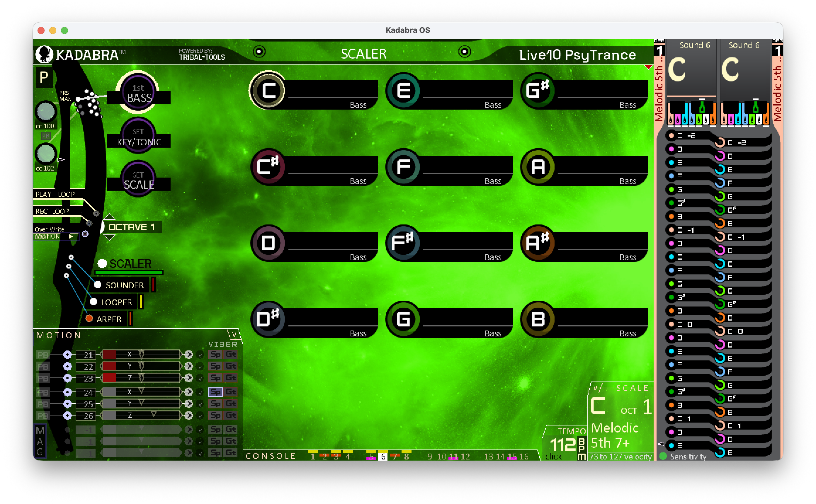816x504 pixels.
Task: Select the E note pad circle
Action: coord(403,91)
